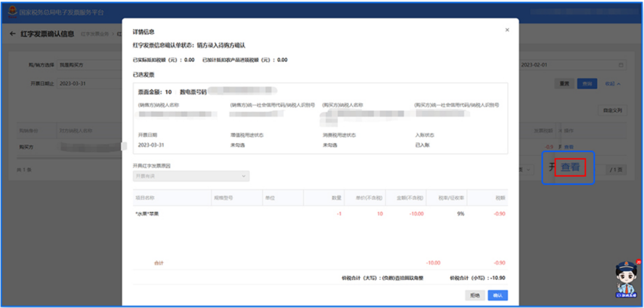Click the back arrow beside 红字发票确认信息

pos(13,33)
